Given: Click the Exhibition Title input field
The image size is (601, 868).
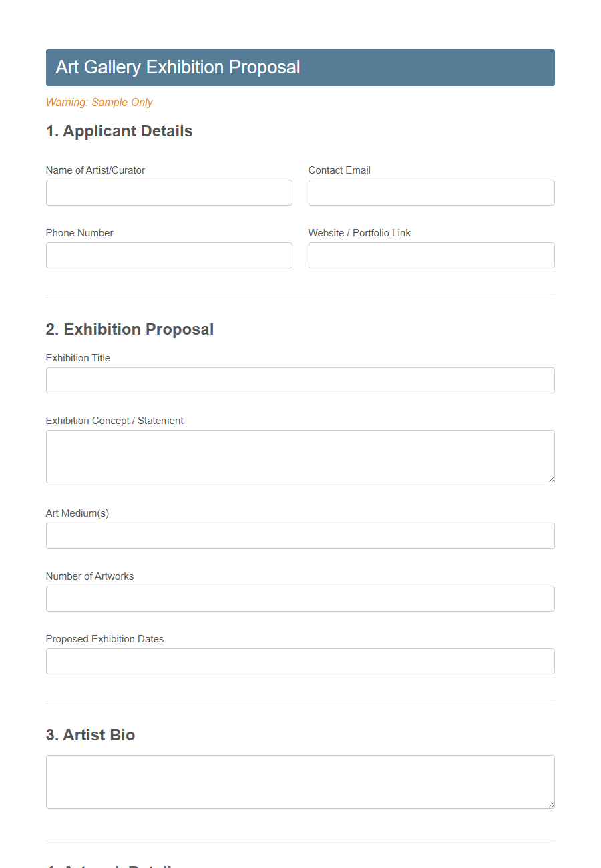Looking at the screenshot, I should pos(300,380).
